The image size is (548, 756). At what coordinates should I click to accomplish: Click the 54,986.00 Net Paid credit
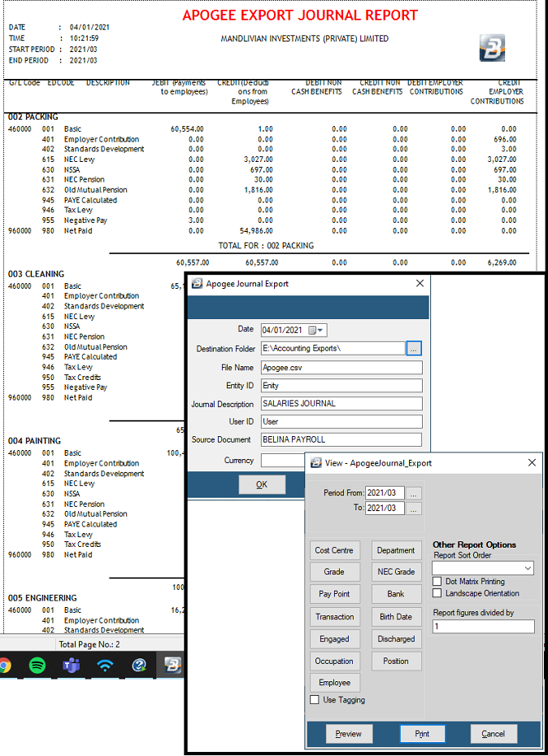256,231
